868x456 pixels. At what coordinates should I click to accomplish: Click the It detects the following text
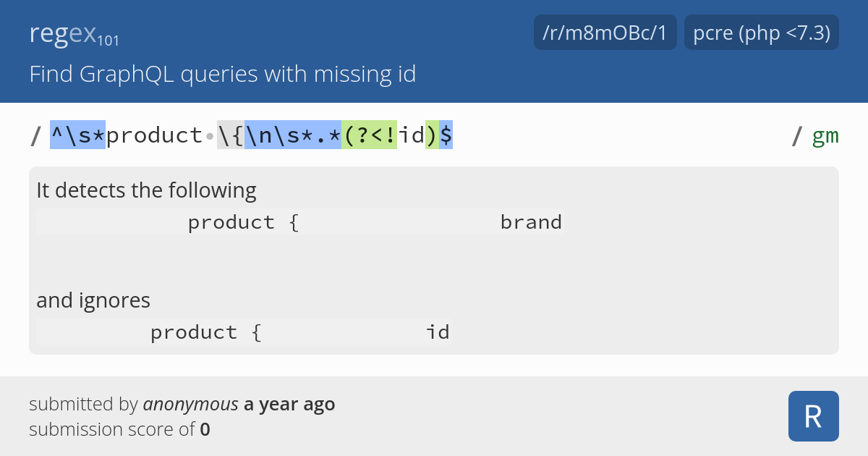[146, 190]
